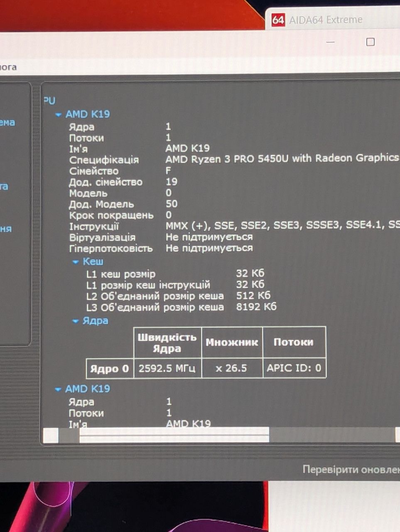Click the horizontal scrollbar thumb
This screenshot has height=532, width=400.
174,435
